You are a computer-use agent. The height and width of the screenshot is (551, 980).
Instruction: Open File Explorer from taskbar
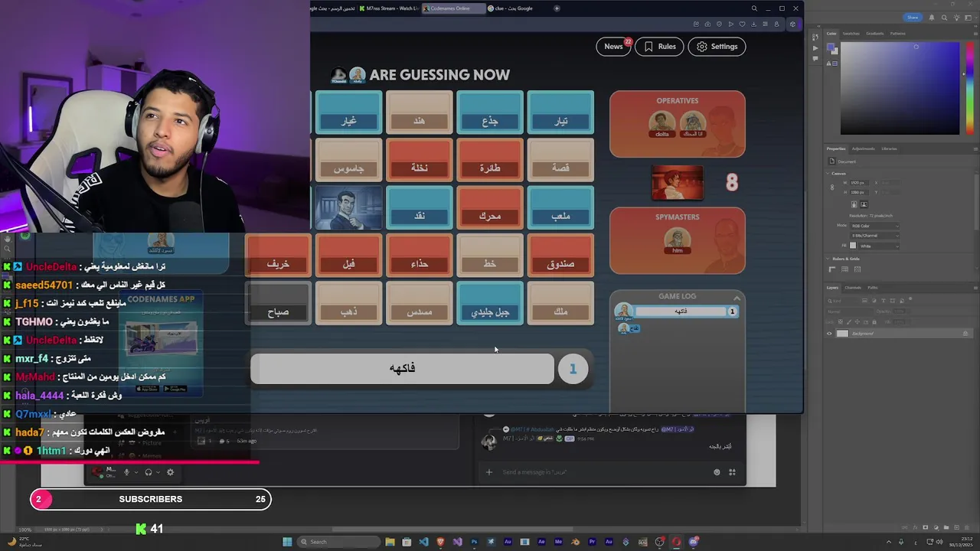(x=390, y=542)
